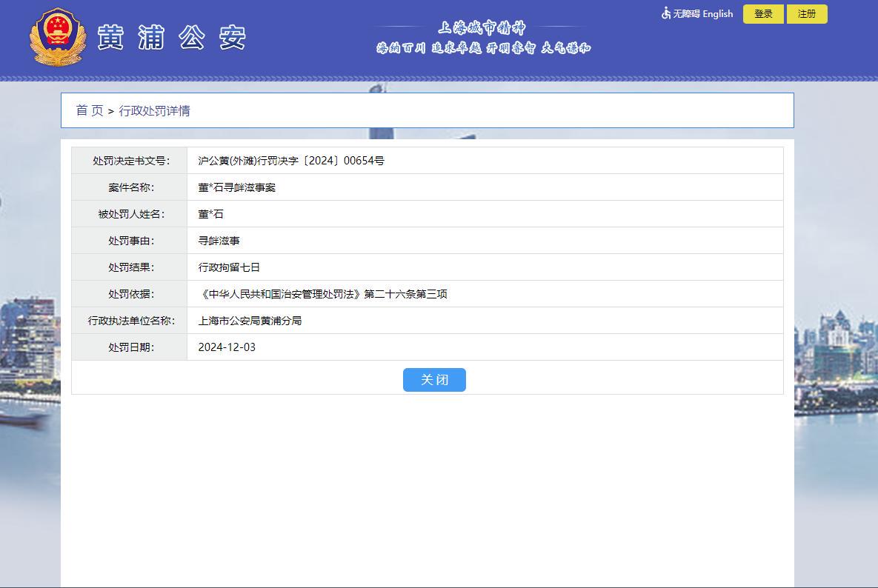This screenshot has height=588, width=878.
Task: Click the 黄浦公安 site title
Action: tap(171, 38)
